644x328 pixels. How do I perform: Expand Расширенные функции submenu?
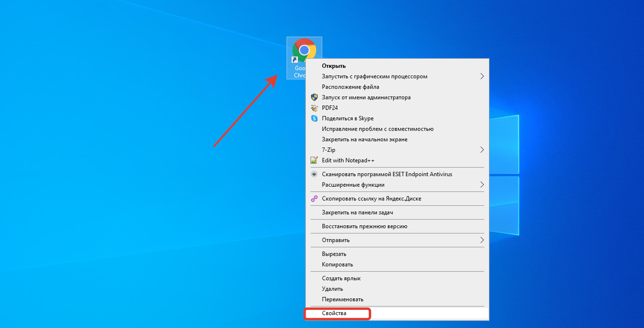point(397,185)
